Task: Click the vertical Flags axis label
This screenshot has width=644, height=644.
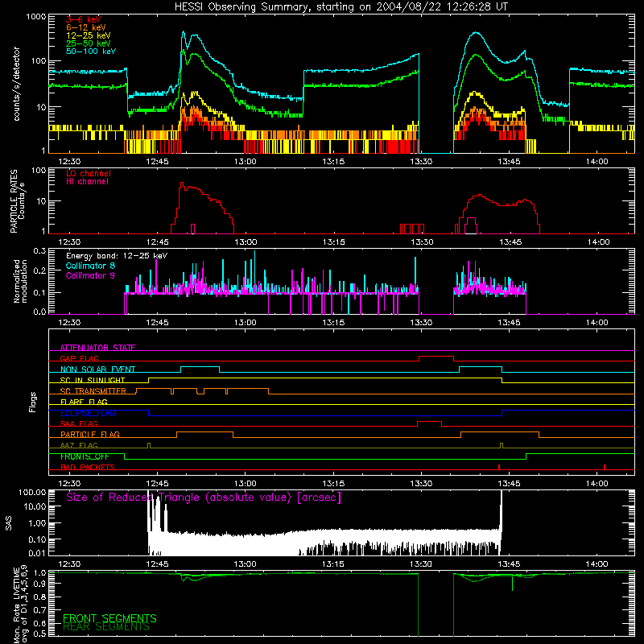Action: coord(32,402)
